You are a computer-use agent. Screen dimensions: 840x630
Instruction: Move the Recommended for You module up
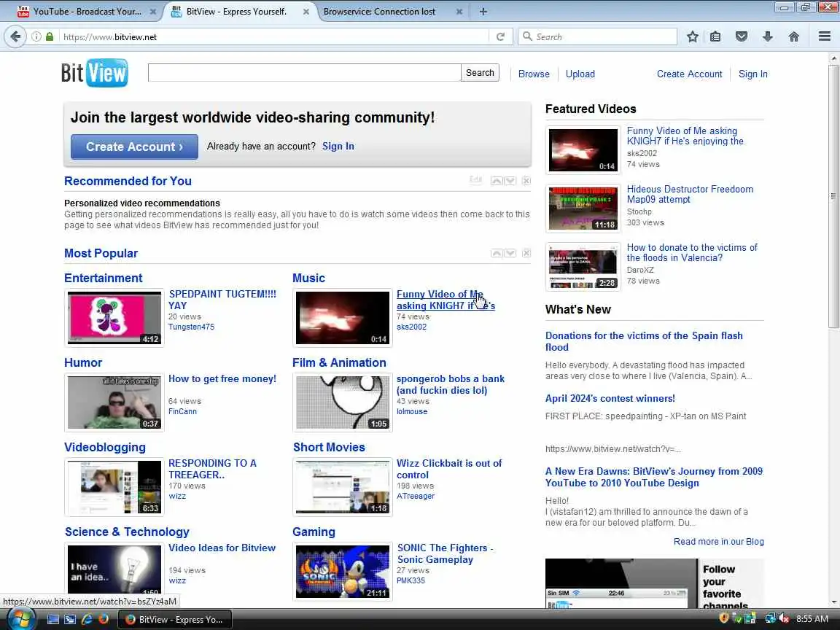click(x=497, y=181)
